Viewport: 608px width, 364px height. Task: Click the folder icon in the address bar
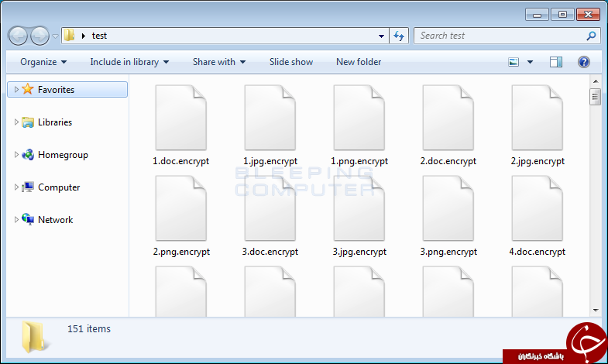pos(70,36)
